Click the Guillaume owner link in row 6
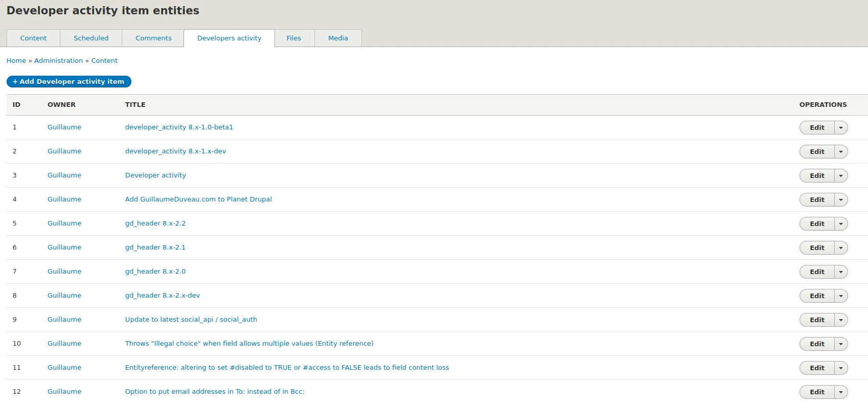Image resolution: width=868 pixels, height=403 pixels. 64,248
